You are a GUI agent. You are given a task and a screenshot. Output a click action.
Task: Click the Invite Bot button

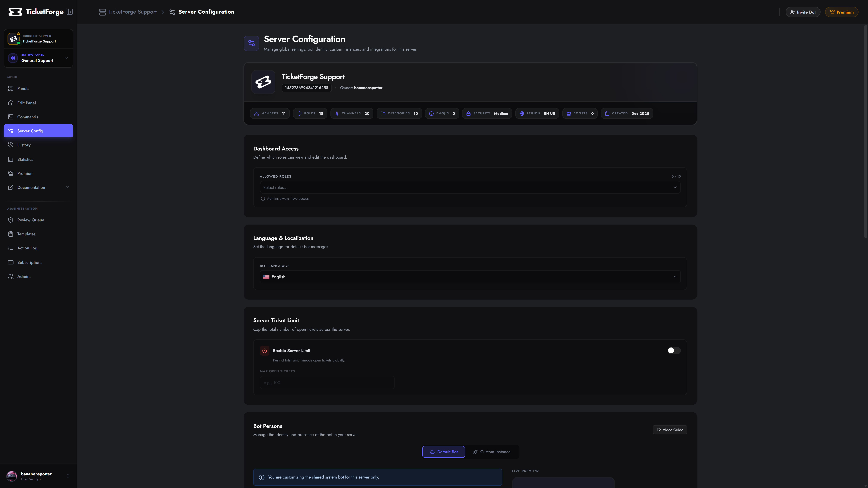pos(803,12)
